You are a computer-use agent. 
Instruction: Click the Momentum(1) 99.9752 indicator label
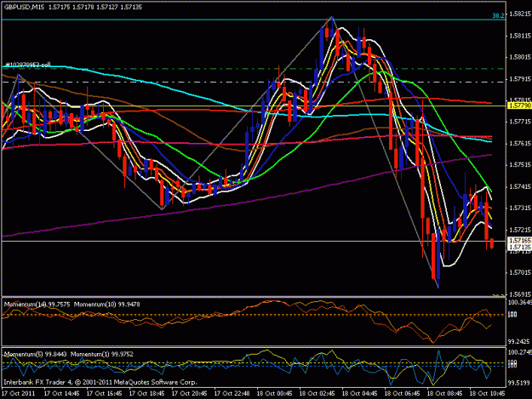pos(102,354)
